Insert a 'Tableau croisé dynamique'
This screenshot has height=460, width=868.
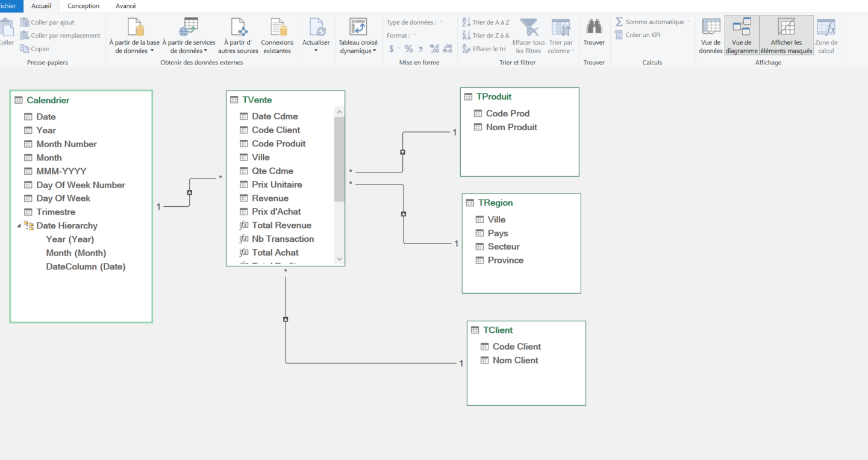coord(358,36)
